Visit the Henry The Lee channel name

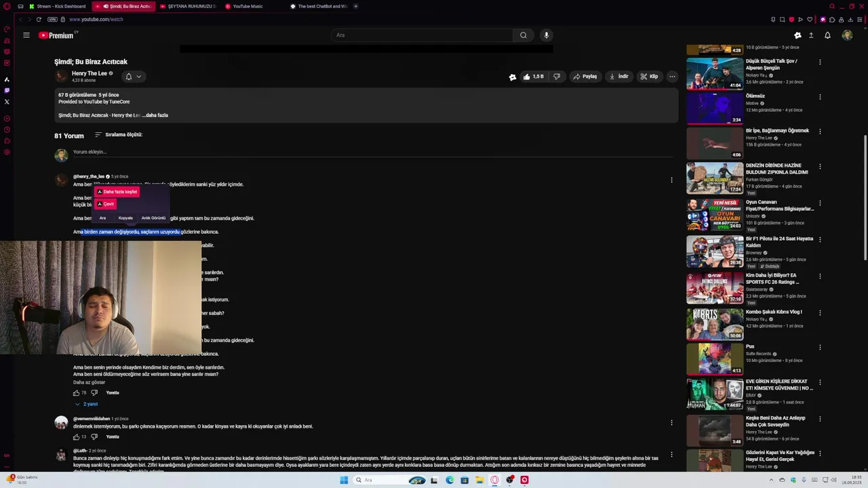pyautogui.click(x=90, y=73)
